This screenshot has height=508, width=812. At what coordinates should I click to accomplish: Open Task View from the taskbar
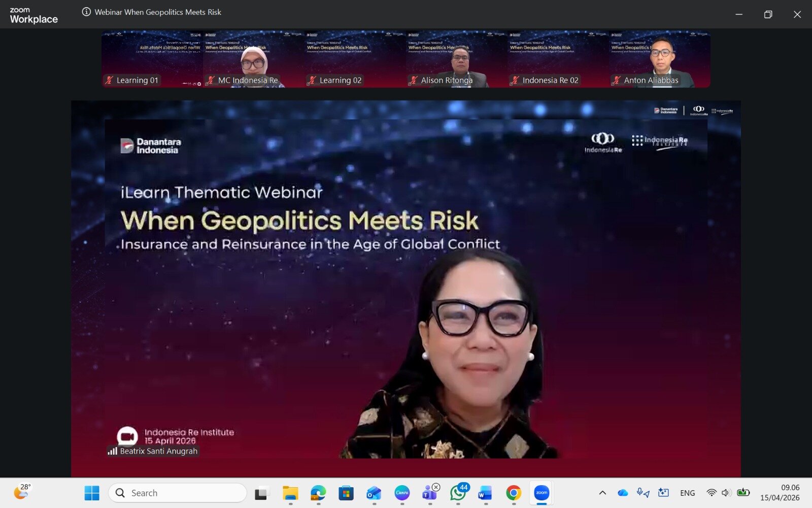[262, 493]
